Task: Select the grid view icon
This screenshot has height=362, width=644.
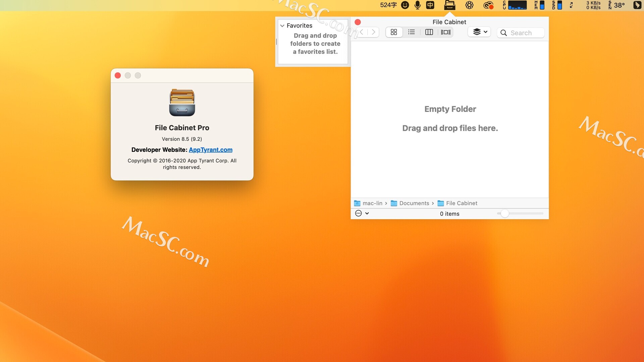Action: [394, 32]
